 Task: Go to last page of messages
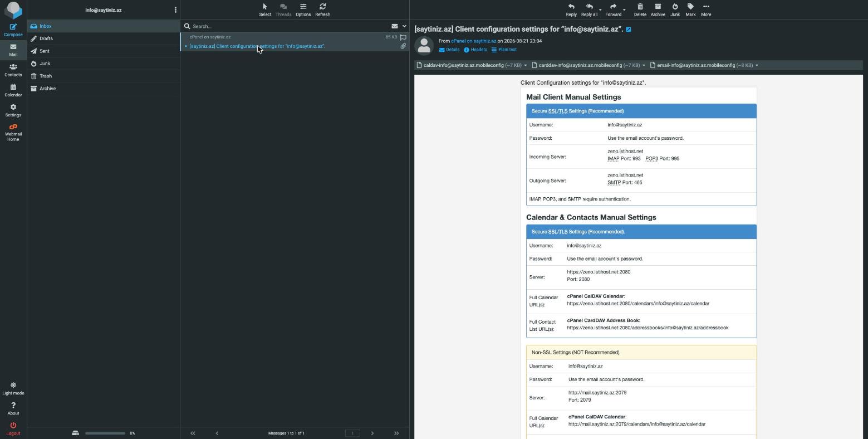point(396,433)
